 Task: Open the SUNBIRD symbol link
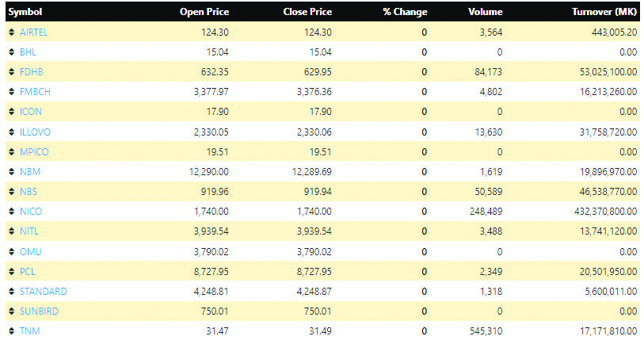coord(40,311)
